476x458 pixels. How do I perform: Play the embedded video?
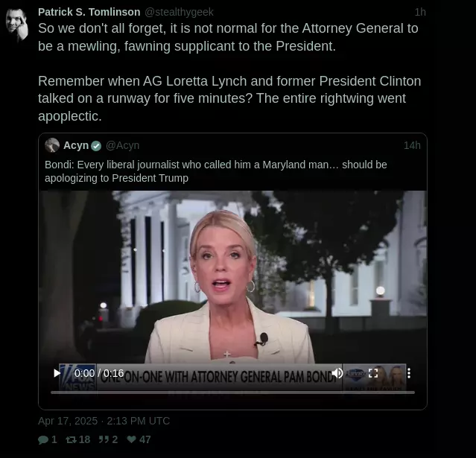(x=57, y=373)
